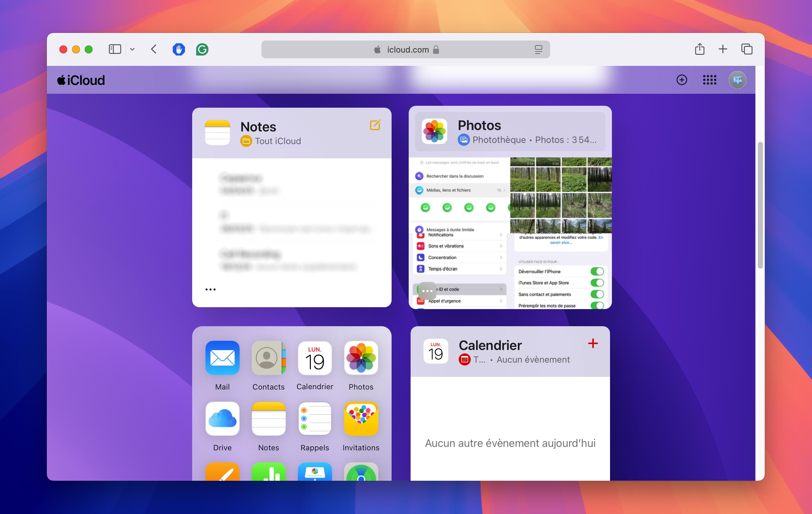This screenshot has width=812, height=514.
Task: Launch the Contacts app icon
Action: (x=269, y=358)
